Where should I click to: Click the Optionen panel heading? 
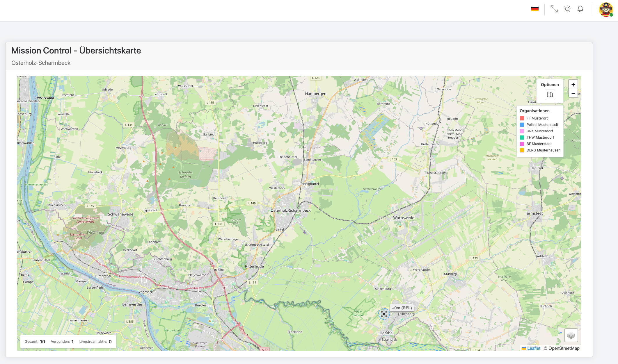click(550, 85)
